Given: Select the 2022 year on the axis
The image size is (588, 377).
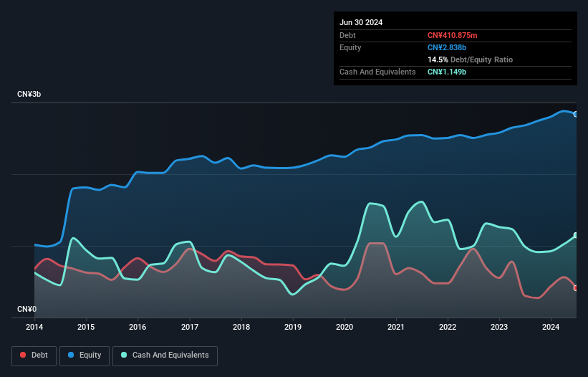Looking at the screenshot, I should (x=448, y=328).
